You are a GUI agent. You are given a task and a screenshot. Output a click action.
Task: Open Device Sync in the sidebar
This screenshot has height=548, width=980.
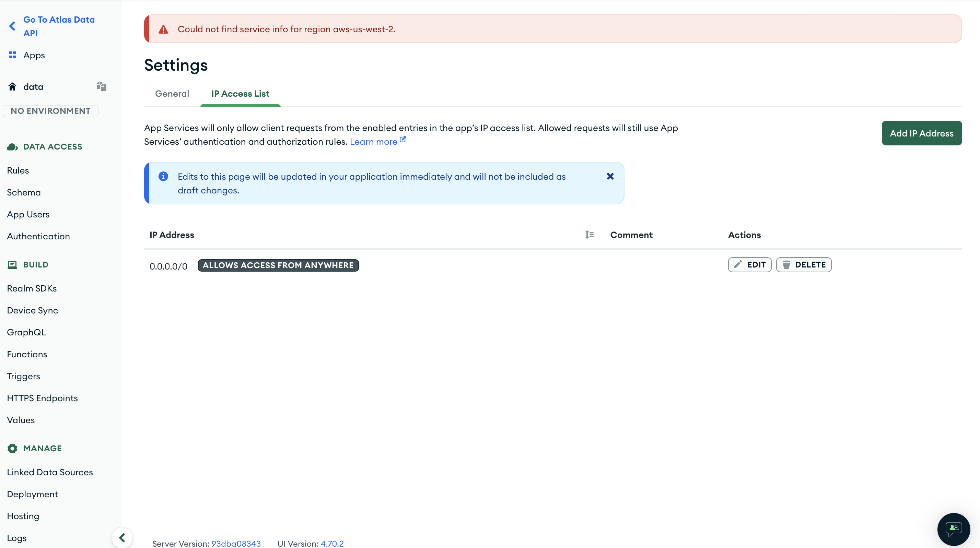point(32,310)
